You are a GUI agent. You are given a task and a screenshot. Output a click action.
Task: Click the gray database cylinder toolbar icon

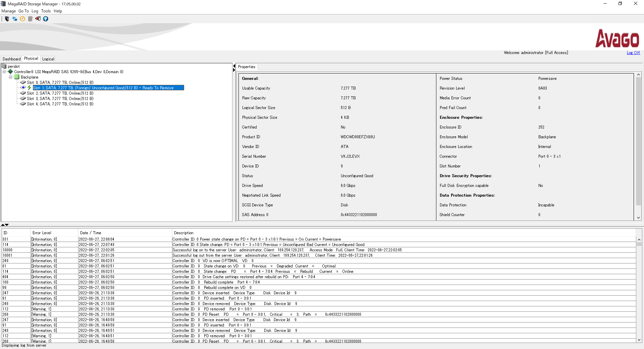[30, 19]
